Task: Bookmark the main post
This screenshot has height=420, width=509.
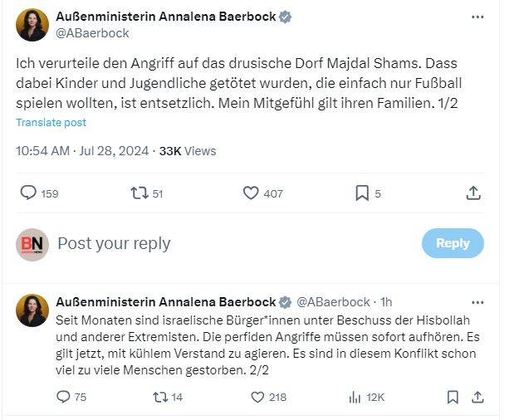Action: [x=362, y=193]
